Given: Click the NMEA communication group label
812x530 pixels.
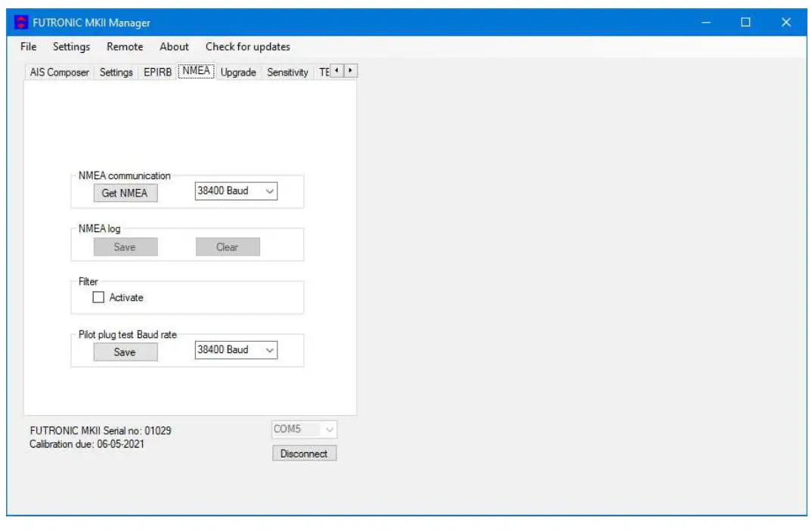Looking at the screenshot, I should pos(124,175).
